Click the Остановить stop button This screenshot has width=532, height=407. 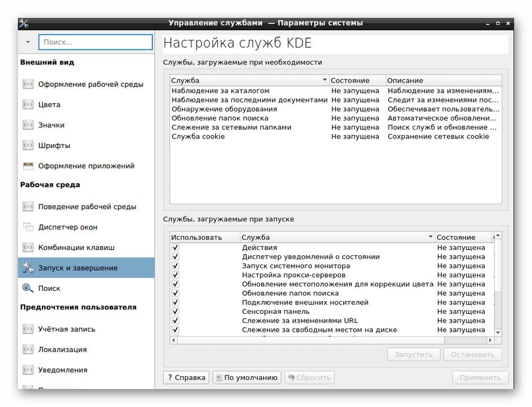(473, 354)
